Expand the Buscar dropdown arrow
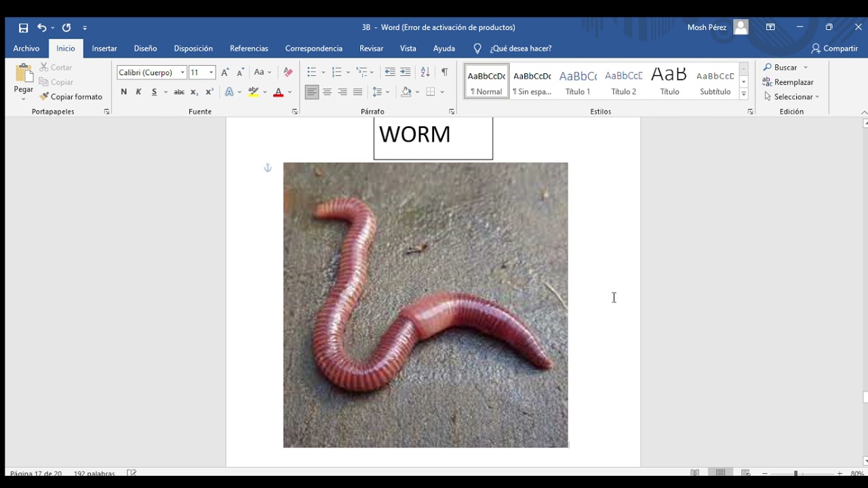Image resolution: width=868 pixels, height=488 pixels. tap(806, 68)
